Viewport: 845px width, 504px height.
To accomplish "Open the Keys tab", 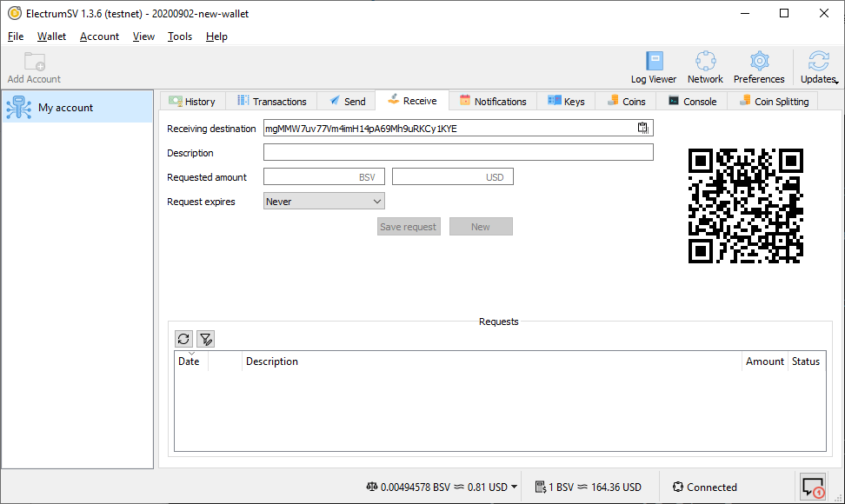I will click(x=566, y=101).
